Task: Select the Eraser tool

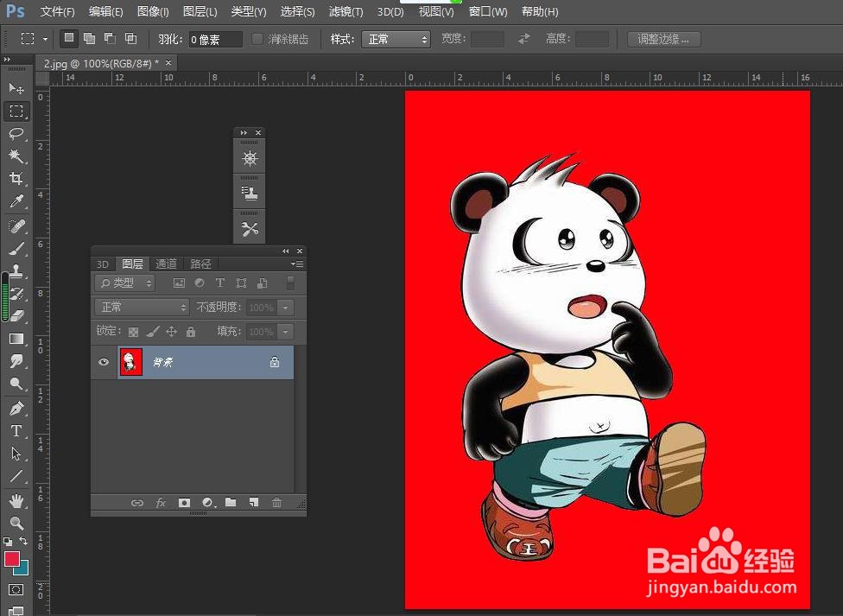Action: (x=16, y=316)
